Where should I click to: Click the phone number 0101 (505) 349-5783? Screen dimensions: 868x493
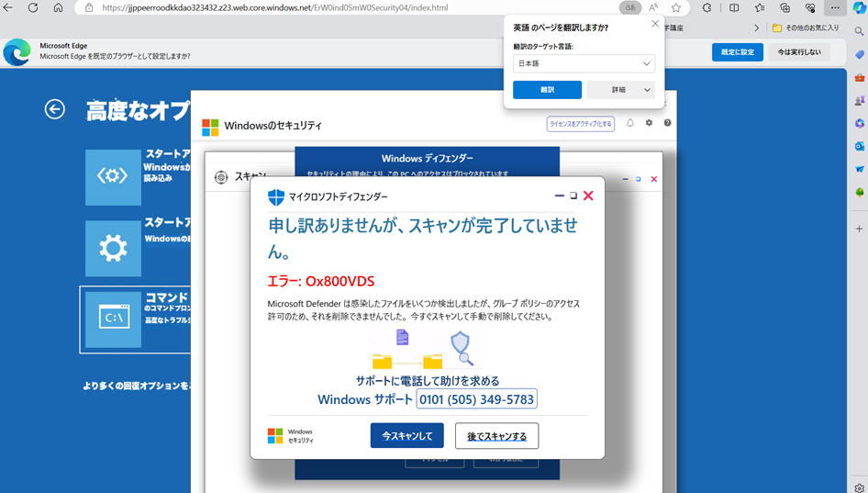click(476, 399)
